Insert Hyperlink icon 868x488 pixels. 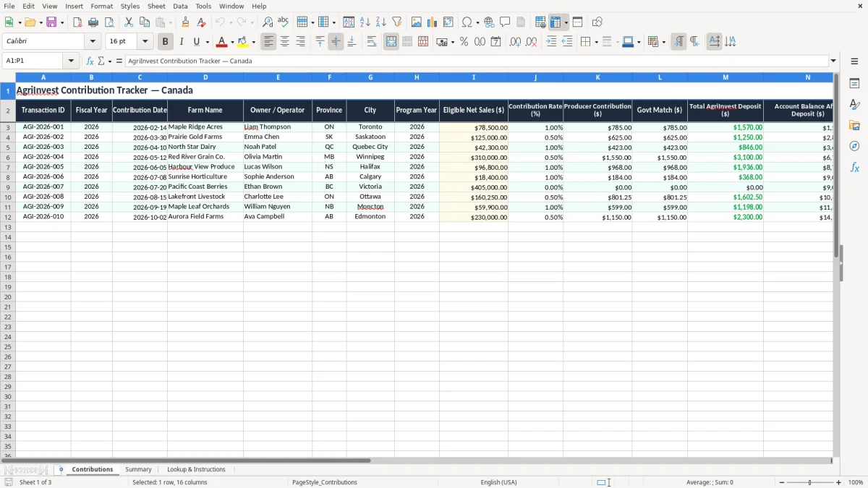[x=489, y=22]
